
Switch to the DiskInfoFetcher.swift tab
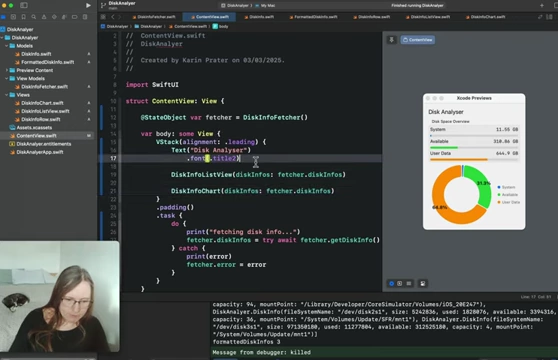point(154,17)
